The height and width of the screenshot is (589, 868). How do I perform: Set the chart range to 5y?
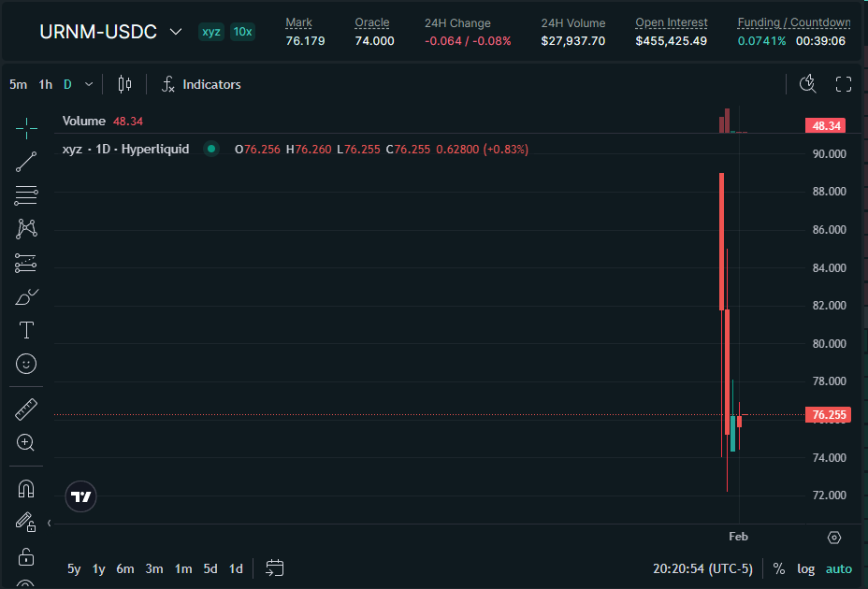74,568
